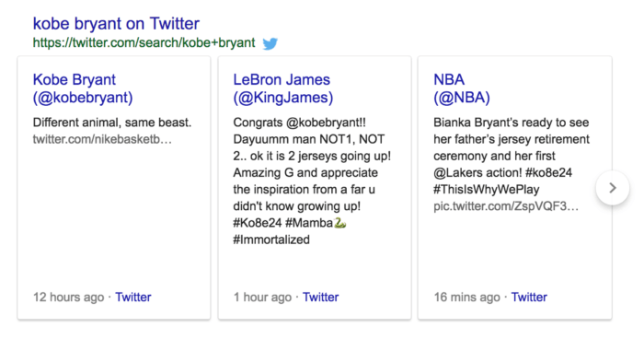Open the pic.twitter.com/ZspVQF3… link
This screenshot has height=339, width=644.
click(506, 206)
